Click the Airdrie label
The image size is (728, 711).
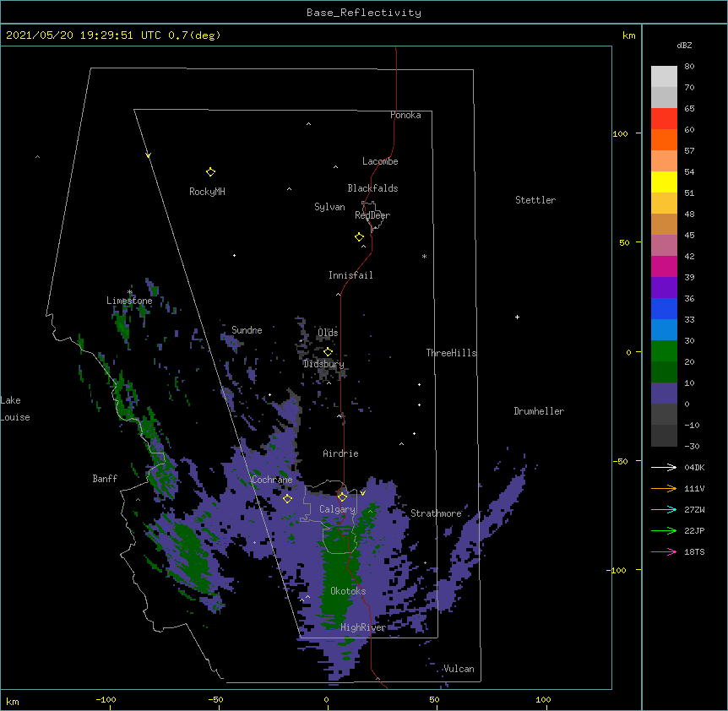pos(341,453)
